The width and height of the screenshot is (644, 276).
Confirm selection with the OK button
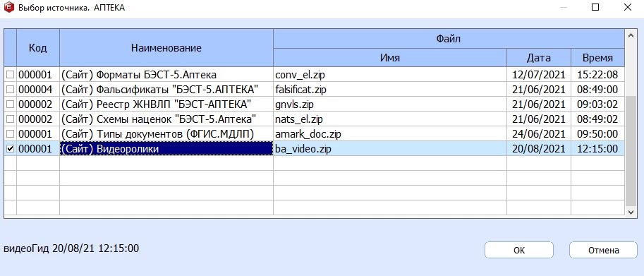point(519,250)
